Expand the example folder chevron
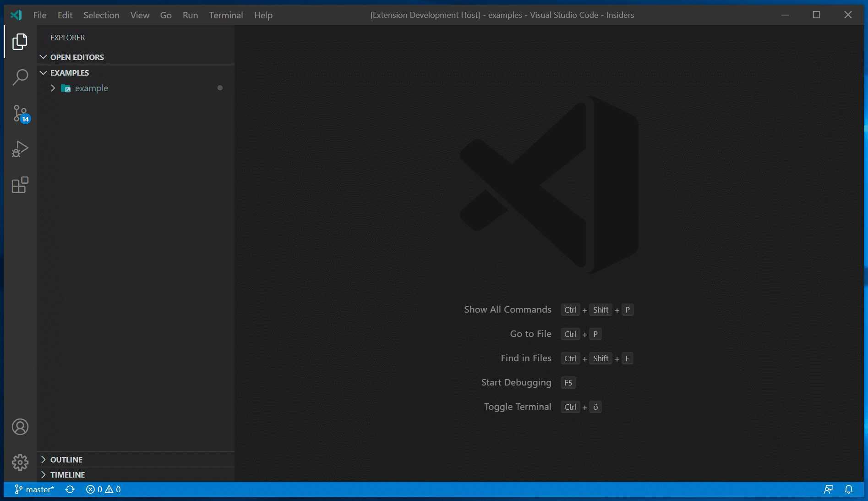The width and height of the screenshot is (868, 501). (53, 88)
